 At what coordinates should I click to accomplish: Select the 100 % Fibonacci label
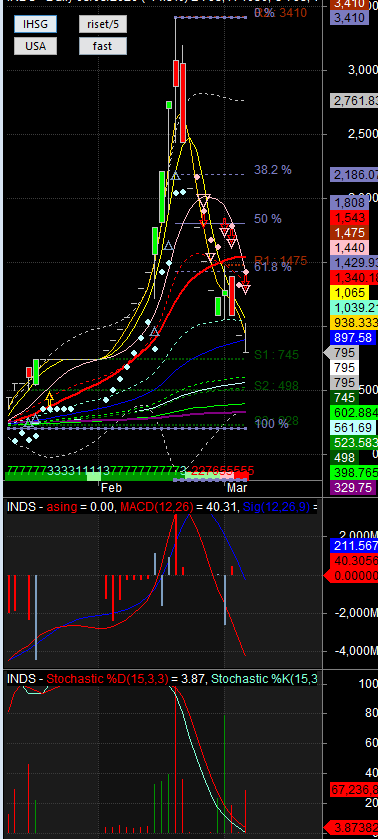click(271, 424)
